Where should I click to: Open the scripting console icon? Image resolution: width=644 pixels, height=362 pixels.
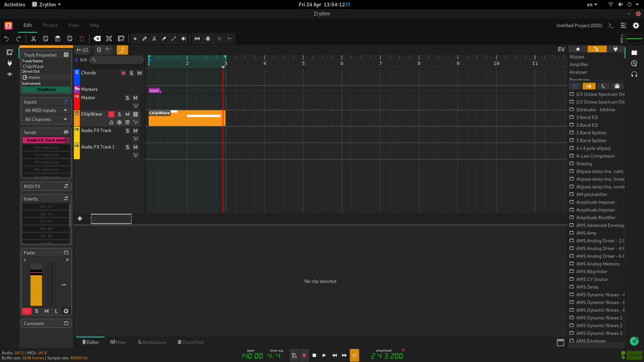tap(611, 25)
